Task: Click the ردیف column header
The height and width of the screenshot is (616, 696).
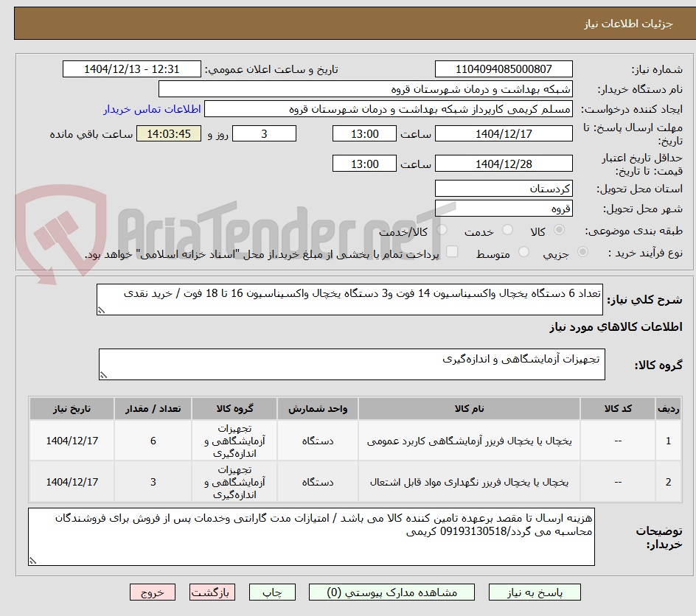Action: tap(669, 408)
